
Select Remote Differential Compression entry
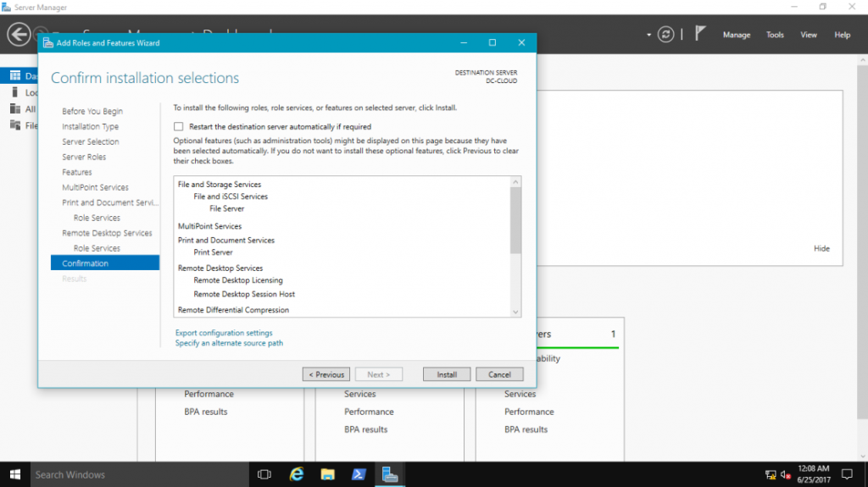233,311
